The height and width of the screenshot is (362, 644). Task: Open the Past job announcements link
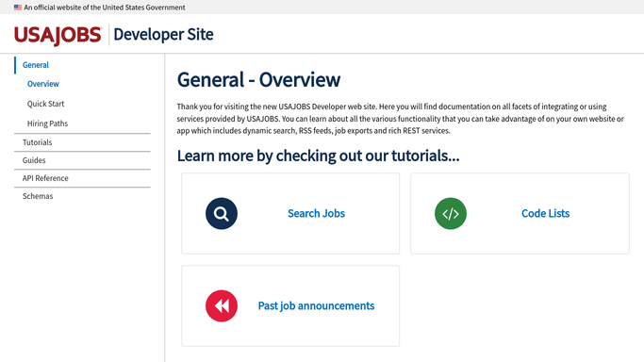click(316, 305)
